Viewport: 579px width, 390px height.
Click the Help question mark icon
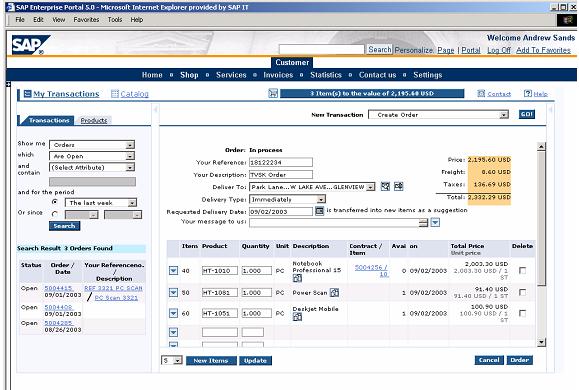point(528,93)
